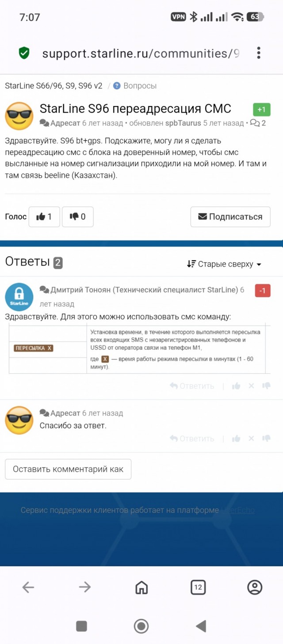The width and height of the screenshot is (283, 644).
Task: Tap the red -1 rating badge
Action: [263, 291]
